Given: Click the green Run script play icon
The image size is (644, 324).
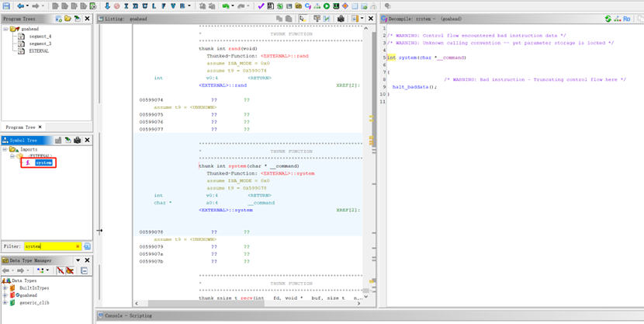Looking at the screenshot, I should (327, 6).
